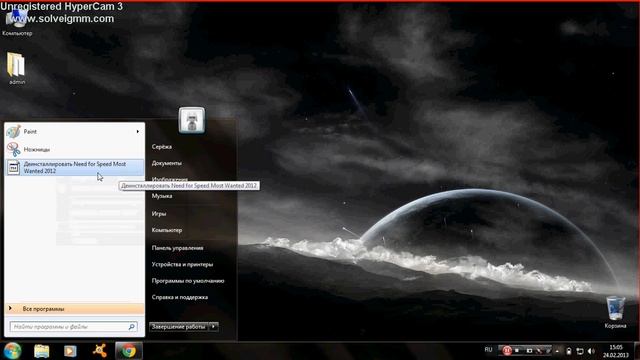Click the NFS uninstaller icon in Start menu
Screen dimensions: 640x360
(x=13, y=168)
